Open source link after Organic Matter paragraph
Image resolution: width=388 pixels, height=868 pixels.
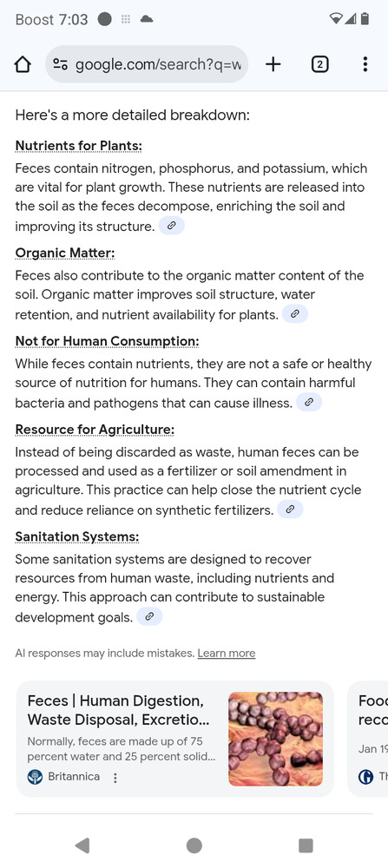[295, 314]
